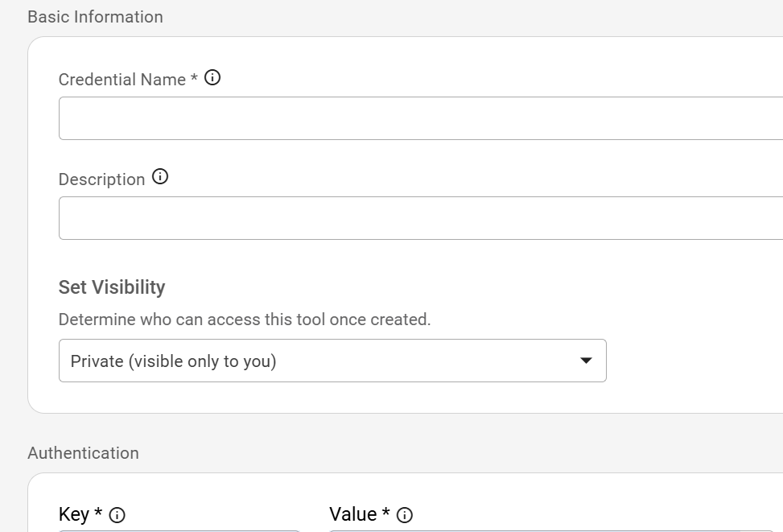Click the info icon beside Credential Name

[x=212, y=78]
